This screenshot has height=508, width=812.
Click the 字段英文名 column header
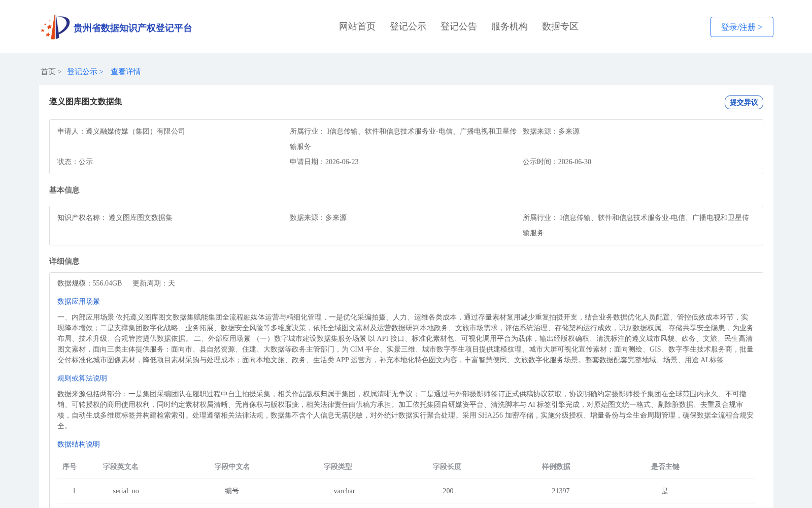121,466
